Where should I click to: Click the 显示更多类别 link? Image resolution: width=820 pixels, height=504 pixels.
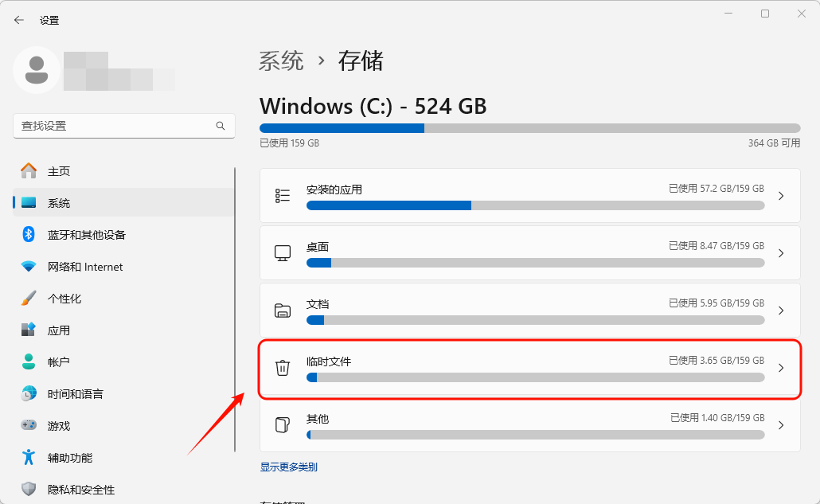pos(289,467)
